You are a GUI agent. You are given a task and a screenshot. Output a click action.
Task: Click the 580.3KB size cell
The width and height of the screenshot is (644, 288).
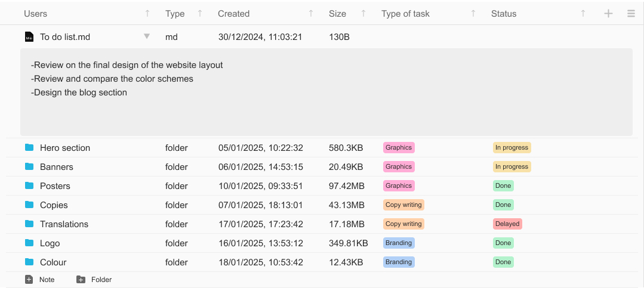(x=346, y=148)
